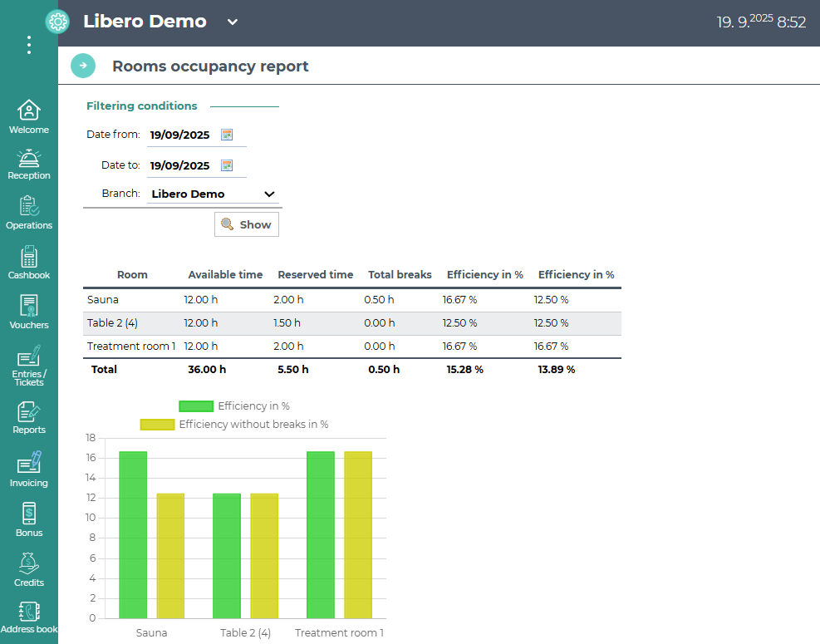This screenshot has width=820, height=644.
Task: Go to Reception module
Action: (29, 164)
